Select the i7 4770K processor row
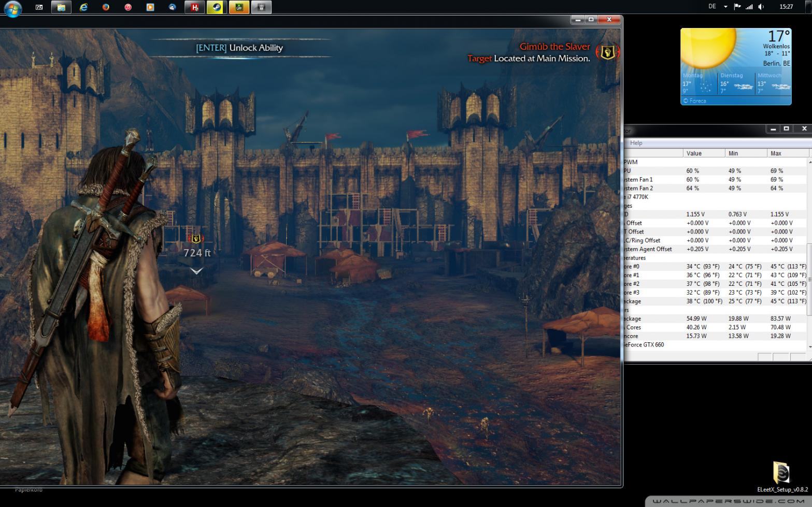The height and width of the screenshot is (507, 812). [x=715, y=197]
